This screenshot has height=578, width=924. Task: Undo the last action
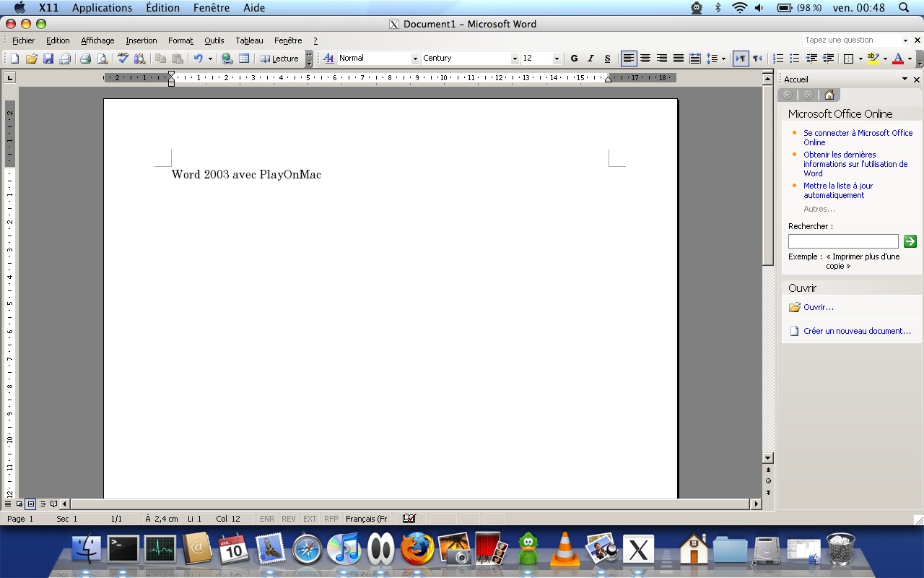198,59
